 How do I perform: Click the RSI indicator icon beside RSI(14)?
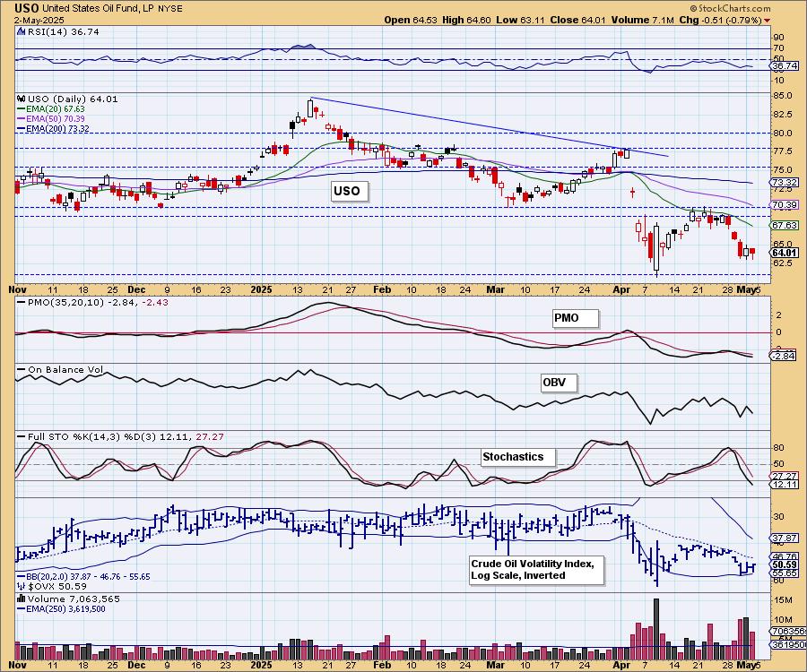(x=21, y=31)
